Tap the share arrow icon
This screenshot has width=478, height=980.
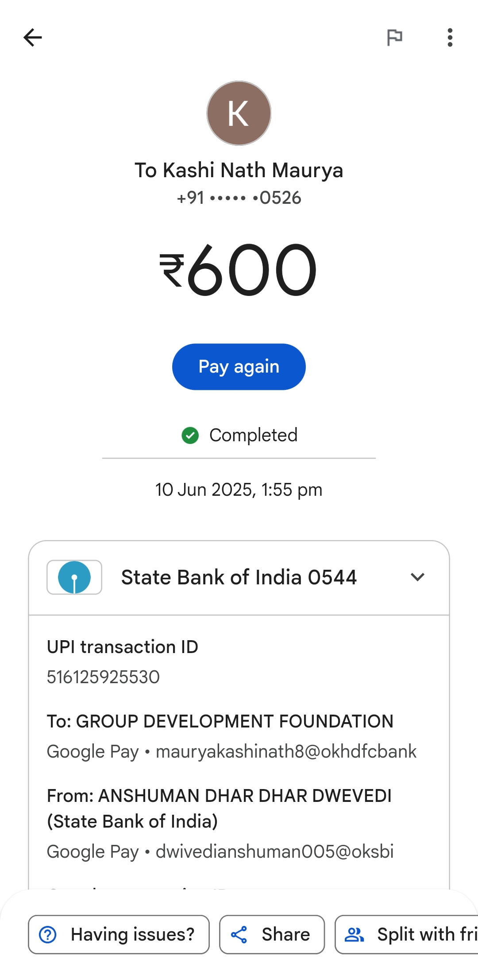coord(239,935)
